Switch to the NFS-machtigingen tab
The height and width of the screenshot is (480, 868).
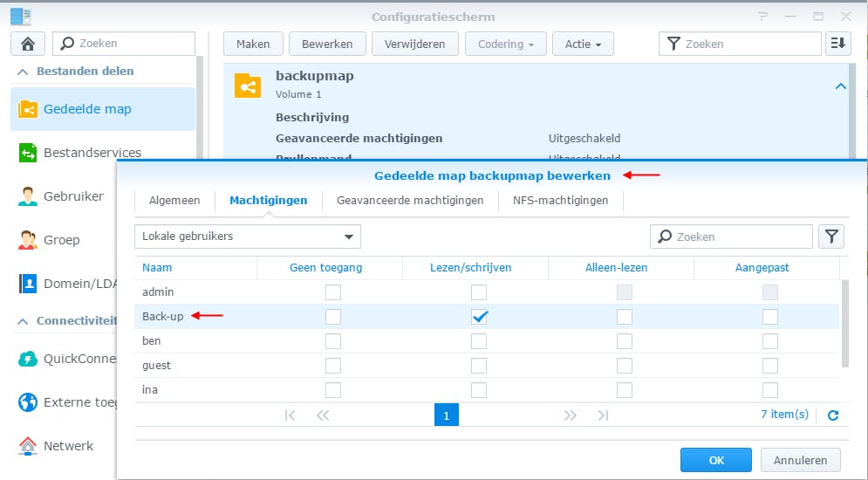point(560,201)
